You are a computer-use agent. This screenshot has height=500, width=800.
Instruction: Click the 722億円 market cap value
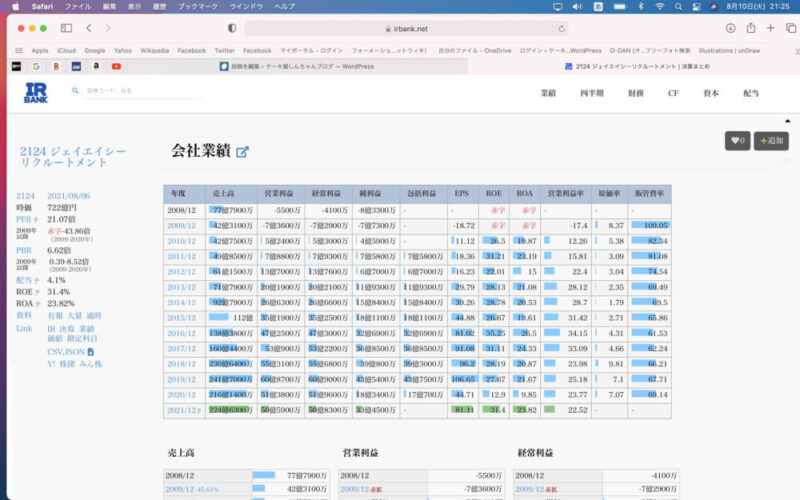[62, 208]
